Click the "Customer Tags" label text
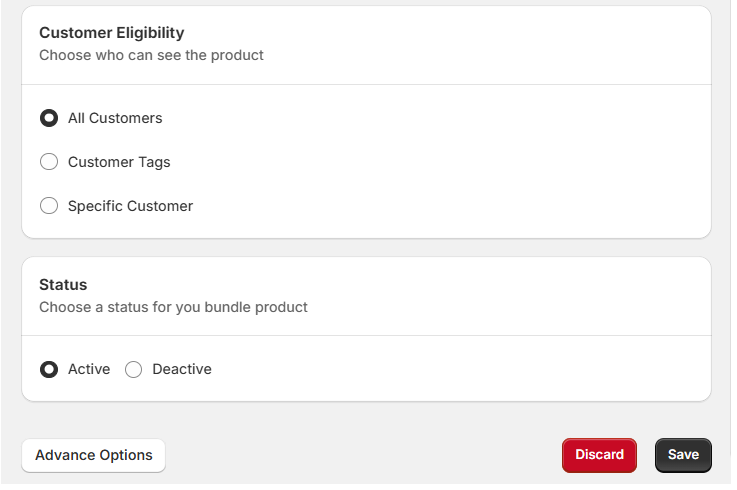737x490 pixels. (119, 162)
